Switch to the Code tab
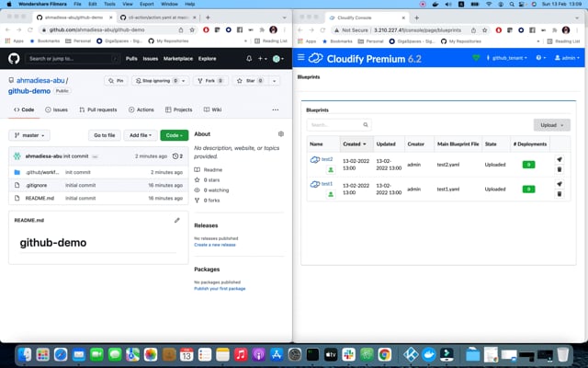 click(x=24, y=109)
